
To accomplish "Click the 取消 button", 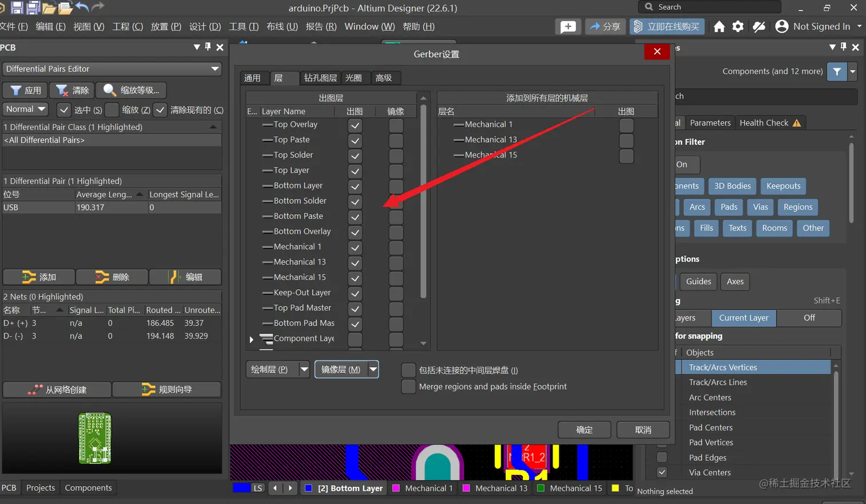I will coord(643,430).
